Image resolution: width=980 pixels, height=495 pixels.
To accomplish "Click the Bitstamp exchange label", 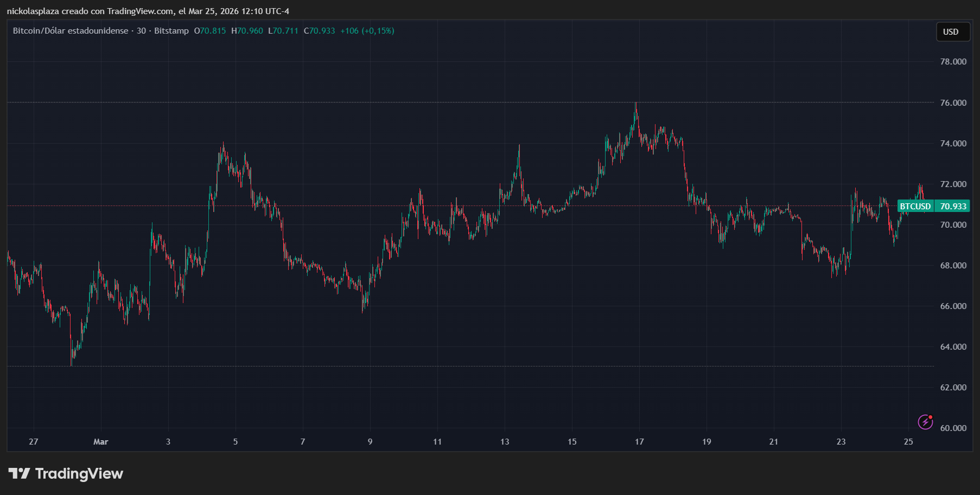I will pyautogui.click(x=171, y=31).
